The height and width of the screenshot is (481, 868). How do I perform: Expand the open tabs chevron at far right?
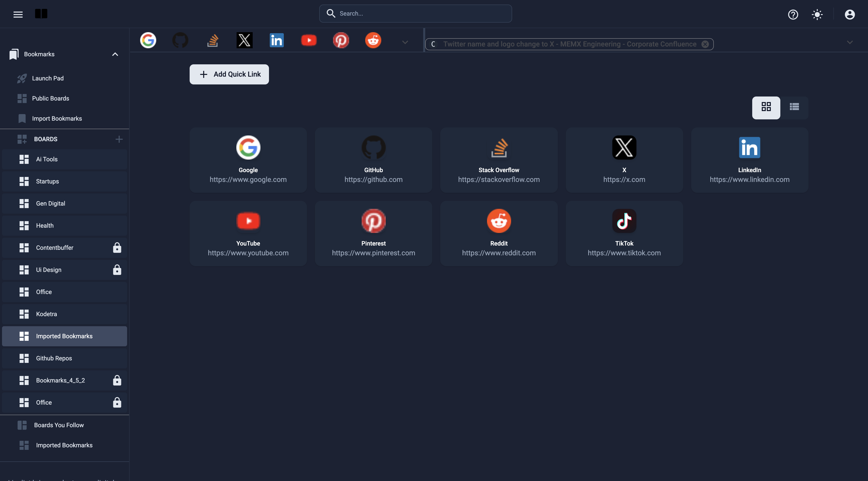[x=850, y=42]
